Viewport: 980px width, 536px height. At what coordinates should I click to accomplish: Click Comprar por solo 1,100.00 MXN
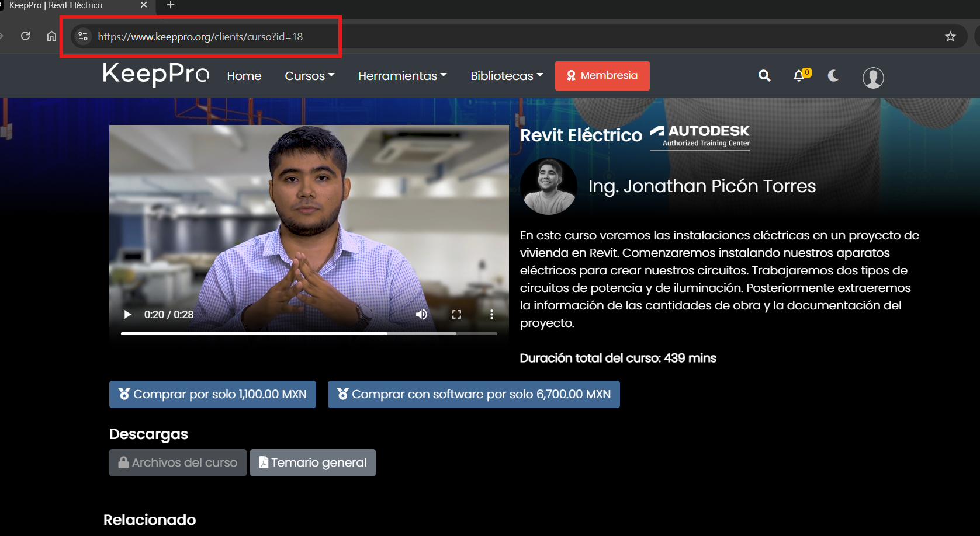coord(213,394)
